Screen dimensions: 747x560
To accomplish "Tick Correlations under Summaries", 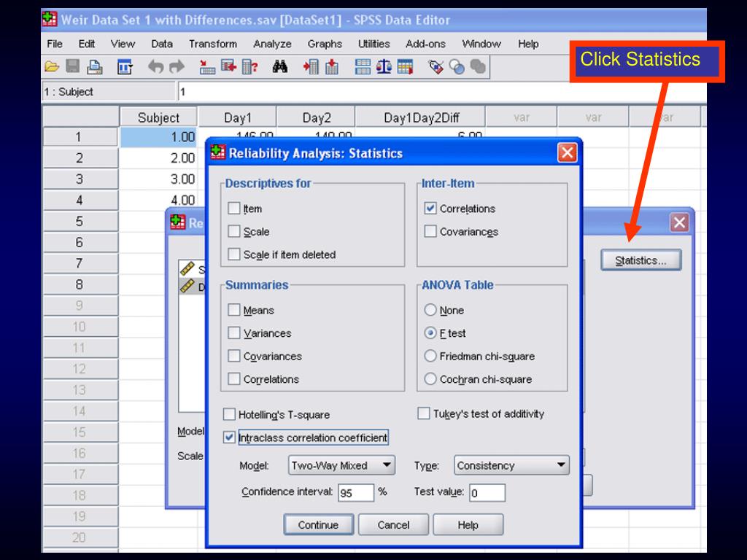I will pyautogui.click(x=234, y=378).
